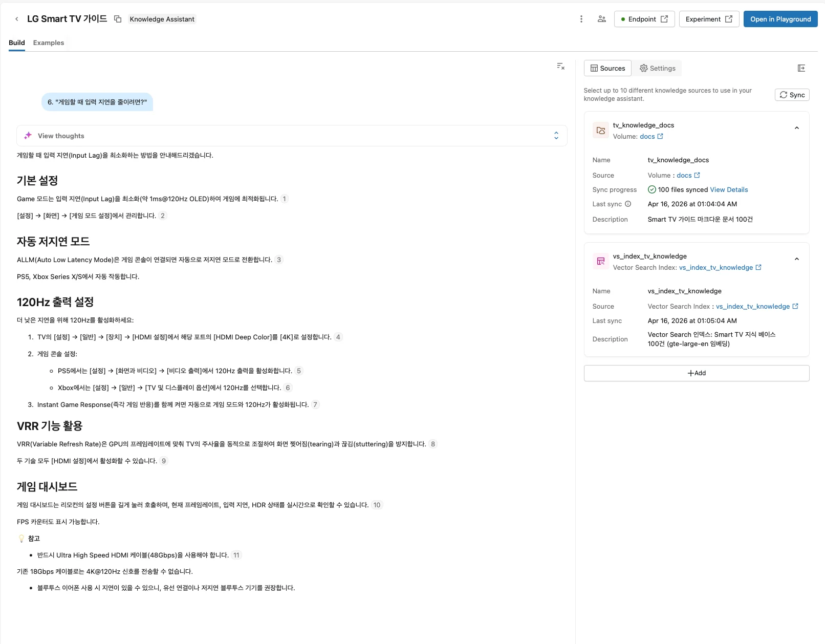Click the sparkle icon beside View thoughts
The height and width of the screenshot is (644, 825).
[x=28, y=136]
